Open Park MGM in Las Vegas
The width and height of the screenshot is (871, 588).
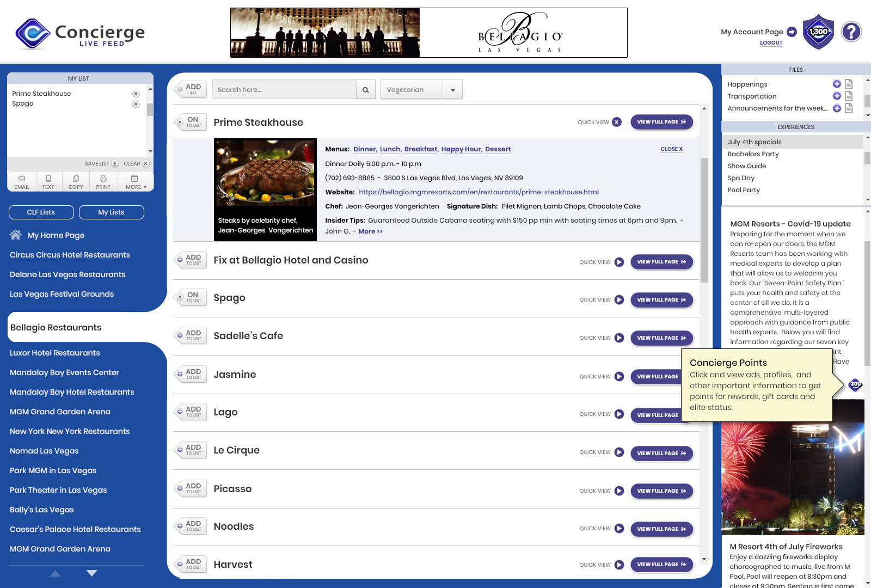coord(53,470)
